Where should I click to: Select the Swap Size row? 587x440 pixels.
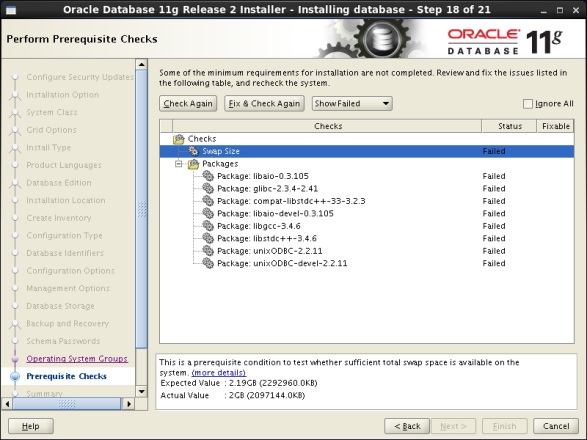click(x=367, y=151)
